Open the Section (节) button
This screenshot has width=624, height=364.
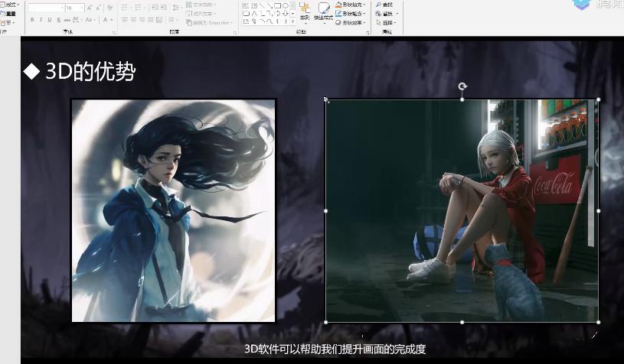click(x=8, y=23)
